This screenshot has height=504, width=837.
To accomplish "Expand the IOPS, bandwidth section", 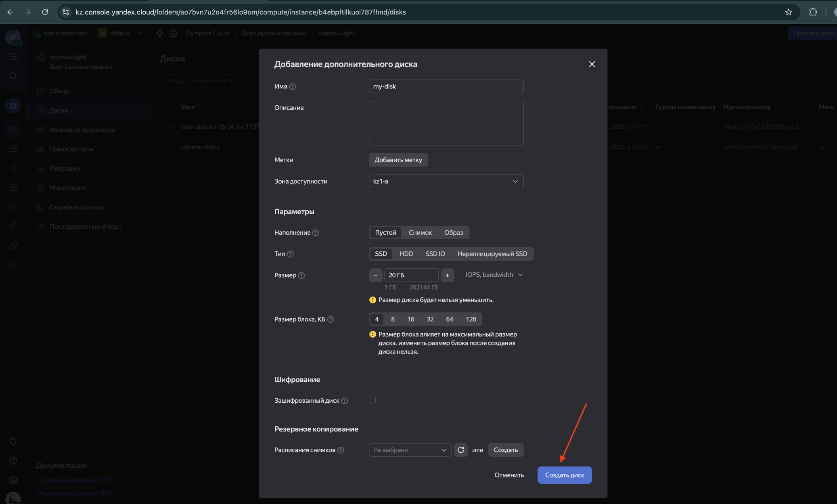I will pos(494,275).
